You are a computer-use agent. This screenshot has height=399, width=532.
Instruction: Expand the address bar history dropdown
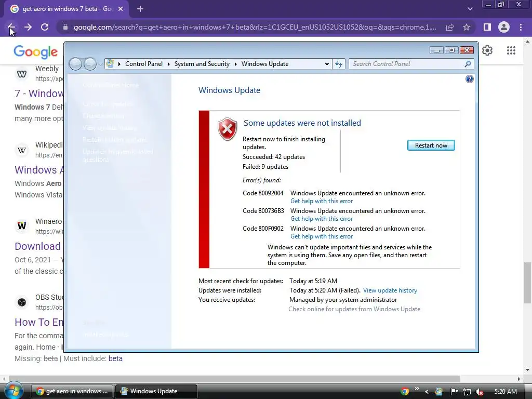click(x=327, y=64)
